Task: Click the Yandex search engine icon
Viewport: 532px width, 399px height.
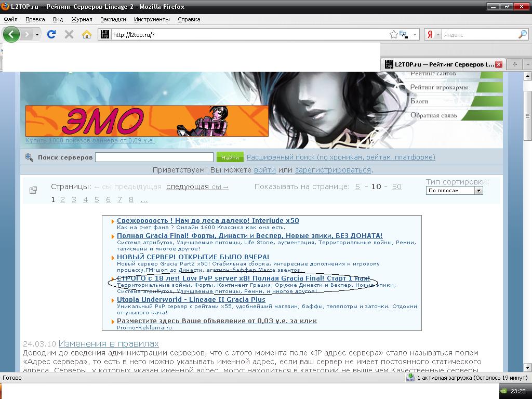Action: (430, 34)
